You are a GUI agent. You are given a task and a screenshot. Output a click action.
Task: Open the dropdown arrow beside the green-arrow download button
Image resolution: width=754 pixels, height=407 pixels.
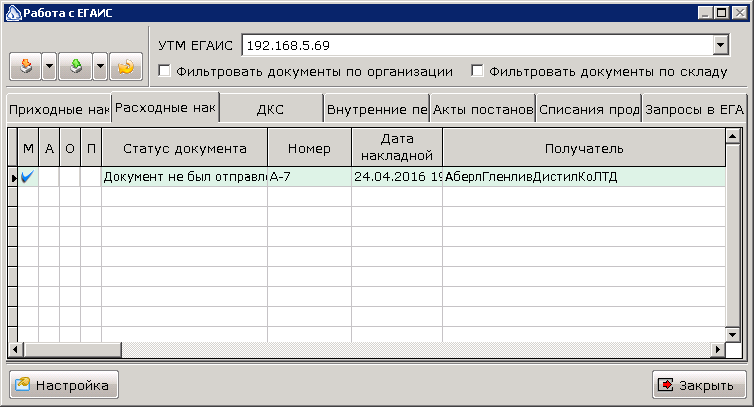[100, 66]
